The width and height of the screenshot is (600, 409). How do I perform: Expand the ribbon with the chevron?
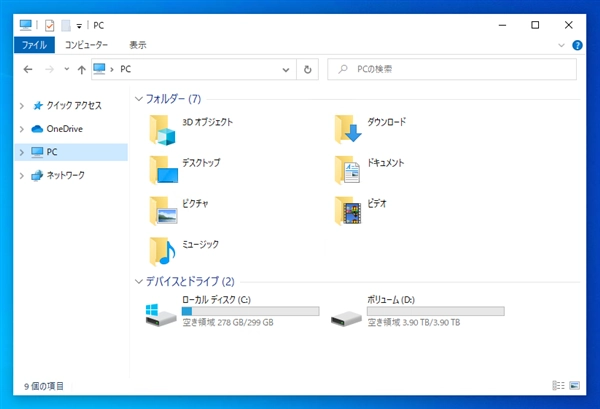coord(561,45)
